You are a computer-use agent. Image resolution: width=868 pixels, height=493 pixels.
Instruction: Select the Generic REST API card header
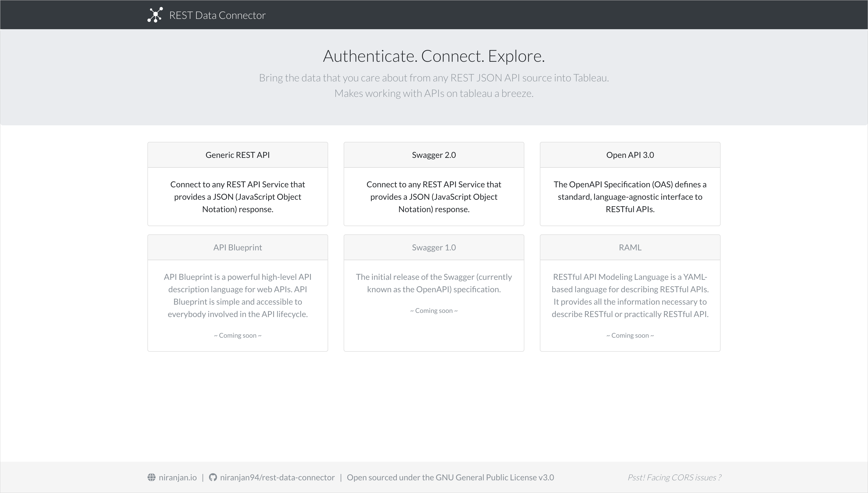pyautogui.click(x=238, y=155)
